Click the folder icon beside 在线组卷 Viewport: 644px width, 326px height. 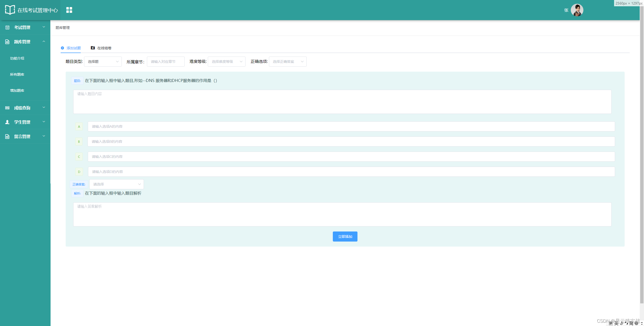tap(93, 48)
